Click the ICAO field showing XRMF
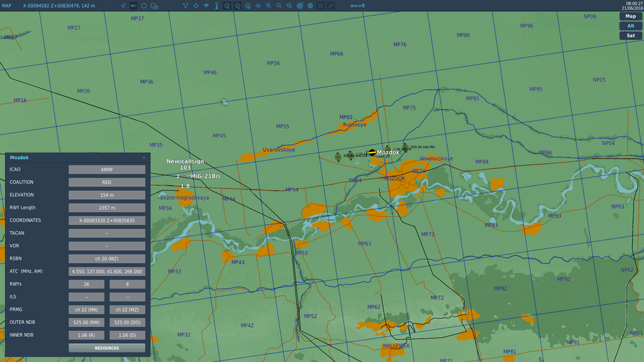The width and height of the screenshot is (644, 362). point(107,169)
